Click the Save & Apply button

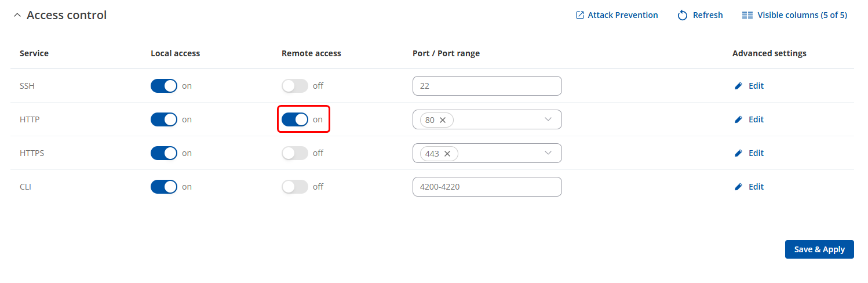point(819,249)
